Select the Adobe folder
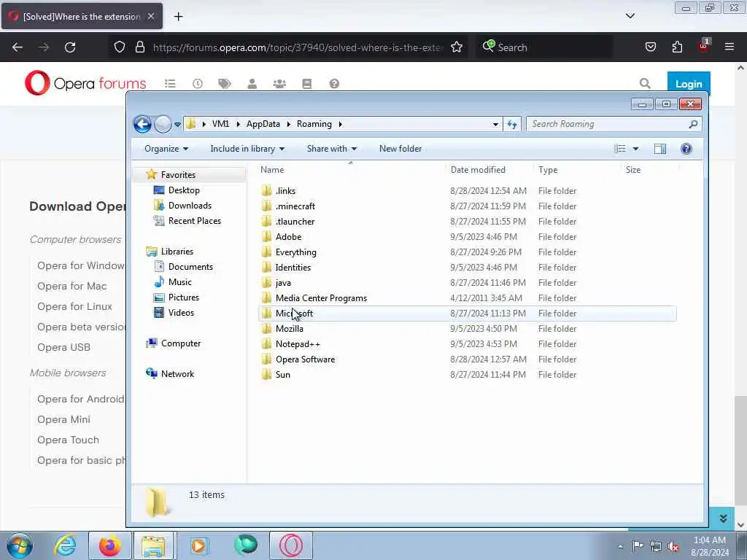 coord(288,237)
